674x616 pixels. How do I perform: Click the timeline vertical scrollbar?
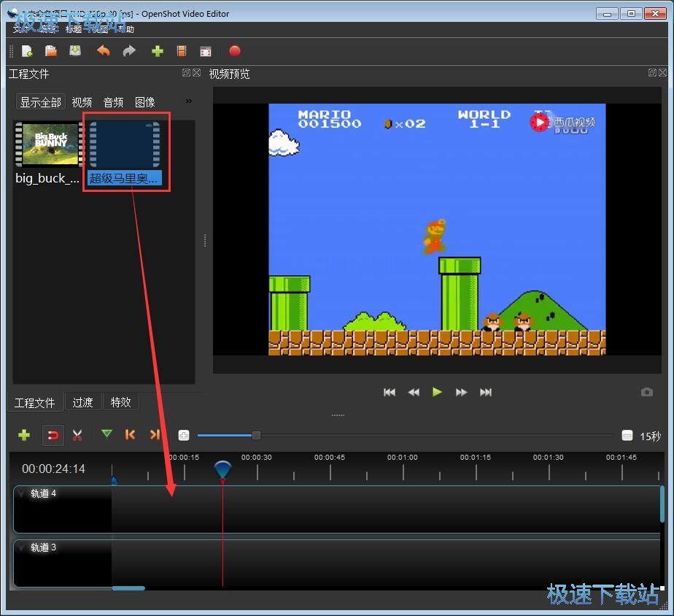pyautogui.click(x=662, y=504)
